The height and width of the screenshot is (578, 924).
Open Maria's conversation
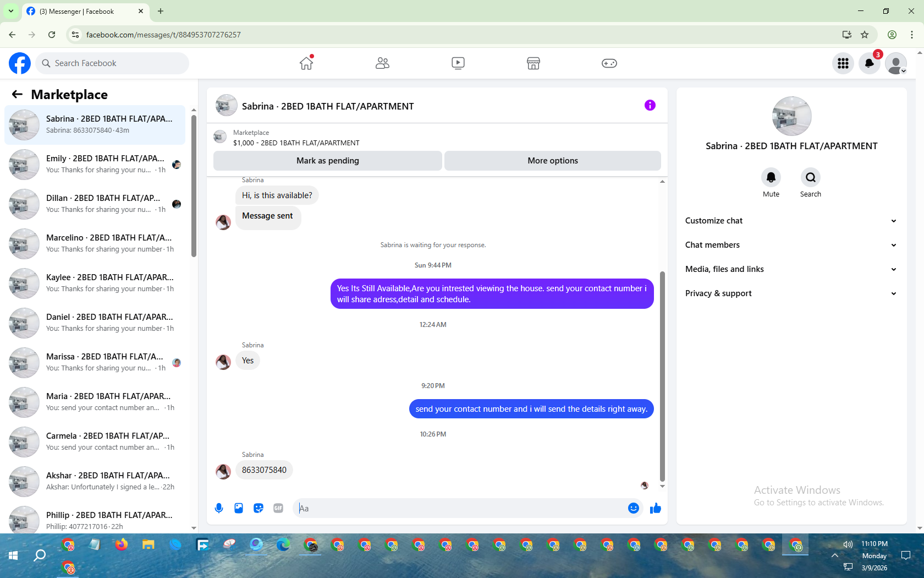pos(95,402)
